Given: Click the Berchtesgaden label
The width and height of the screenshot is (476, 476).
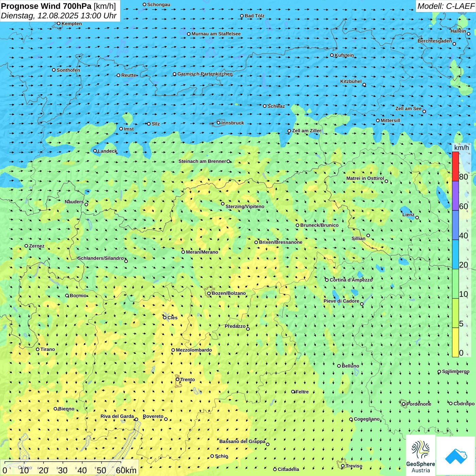Looking at the screenshot, I should click(x=435, y=41).
